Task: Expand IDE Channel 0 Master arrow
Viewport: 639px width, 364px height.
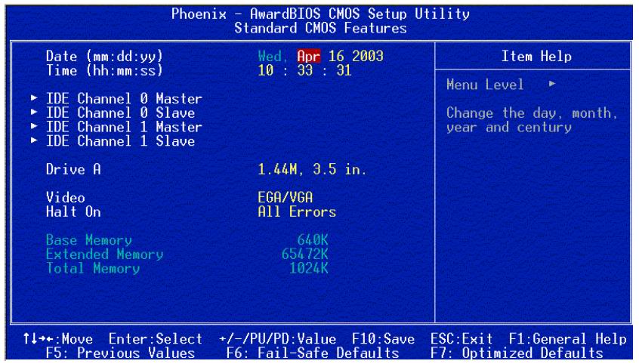Action: [x=34, y=98]
